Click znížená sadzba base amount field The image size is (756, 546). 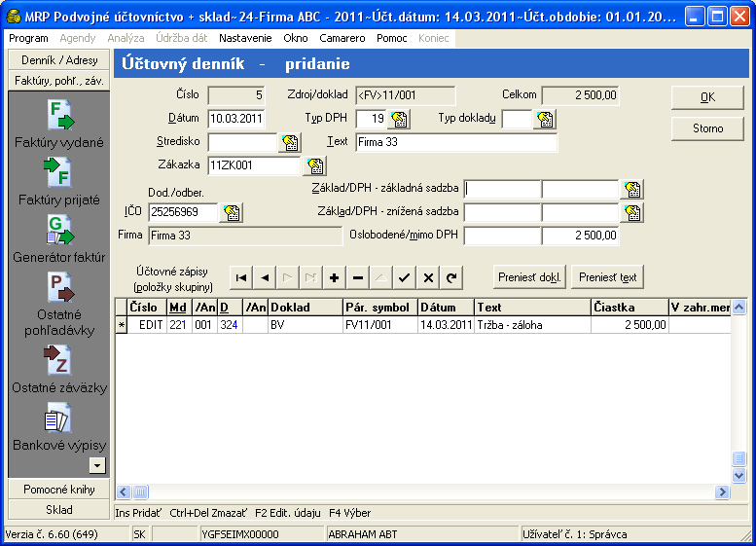click(502, 212)
